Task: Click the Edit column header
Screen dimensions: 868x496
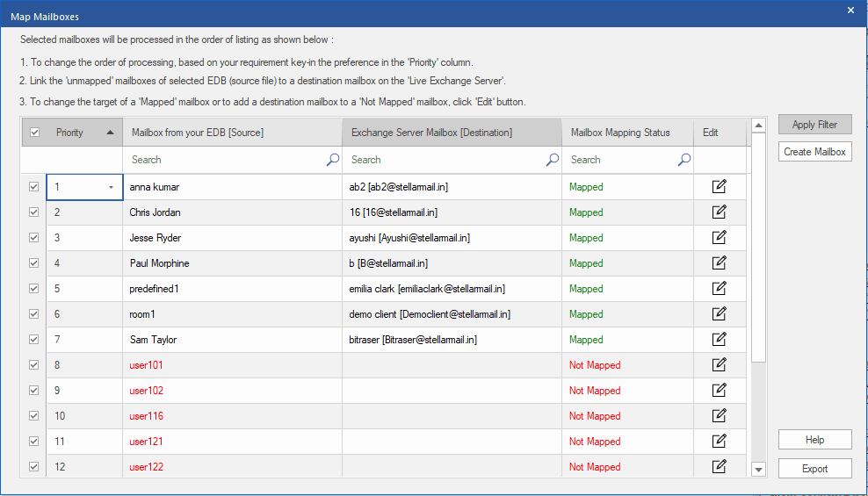Action: tap(720, 133)
